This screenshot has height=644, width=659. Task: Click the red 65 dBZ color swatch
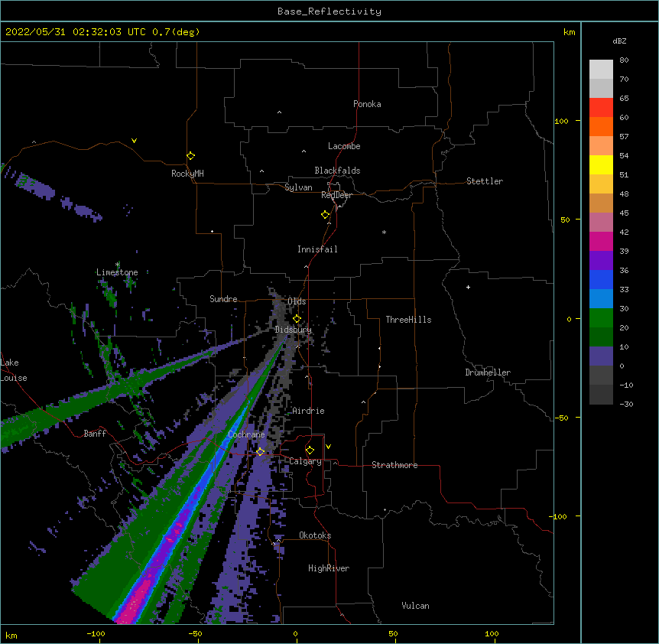pos(601,107)
